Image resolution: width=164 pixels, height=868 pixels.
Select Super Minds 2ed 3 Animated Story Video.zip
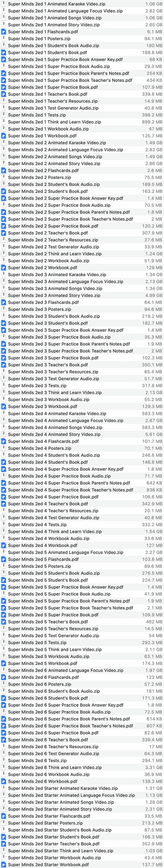coord(82,295)
